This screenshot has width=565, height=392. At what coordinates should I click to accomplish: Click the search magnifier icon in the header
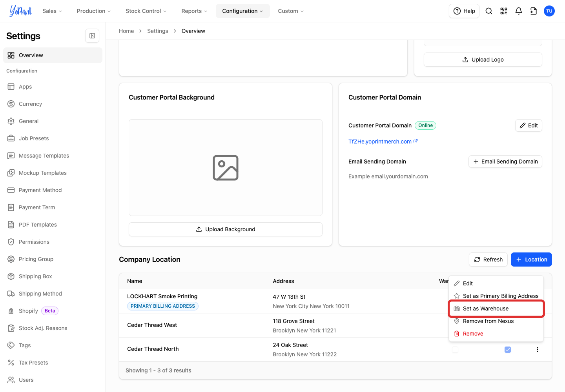(489, 11)
